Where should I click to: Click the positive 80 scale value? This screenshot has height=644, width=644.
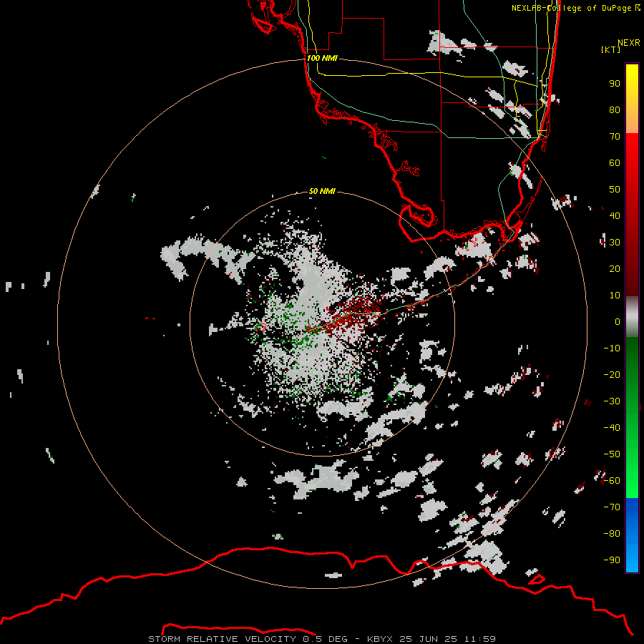(615, 109)
